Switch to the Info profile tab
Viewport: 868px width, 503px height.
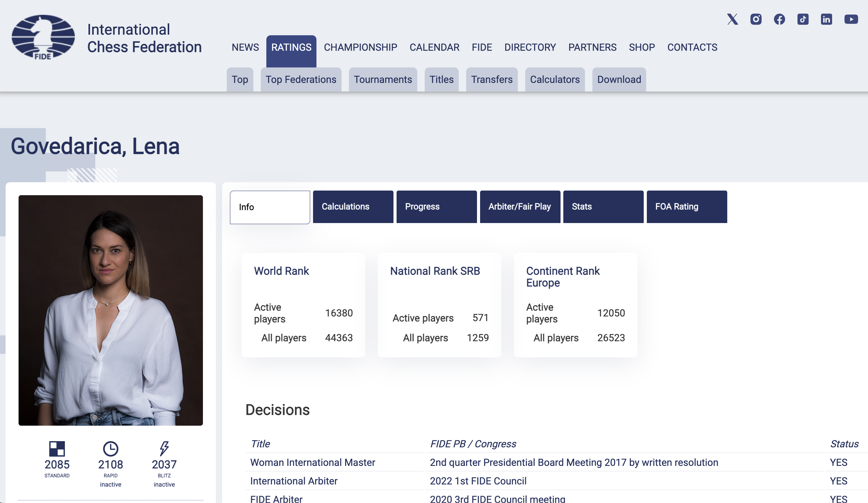coord(270,207)
